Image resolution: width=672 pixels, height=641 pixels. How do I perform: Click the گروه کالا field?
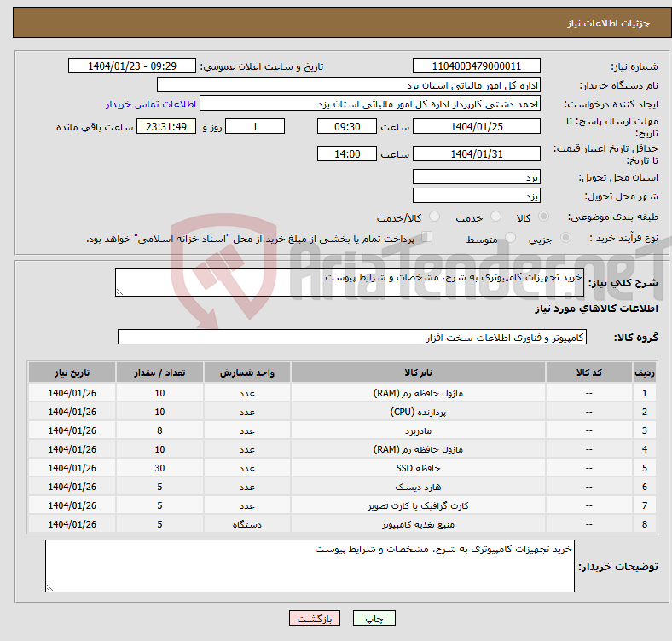tap(352, 337)
